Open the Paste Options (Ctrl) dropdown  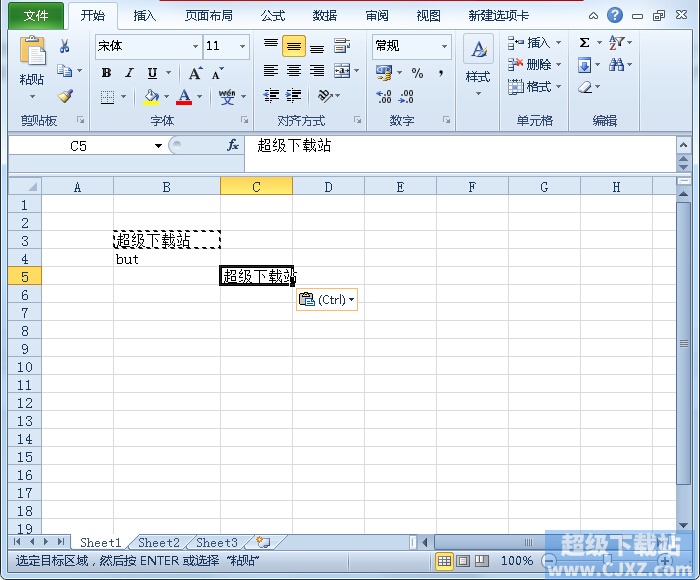point(327,300)
